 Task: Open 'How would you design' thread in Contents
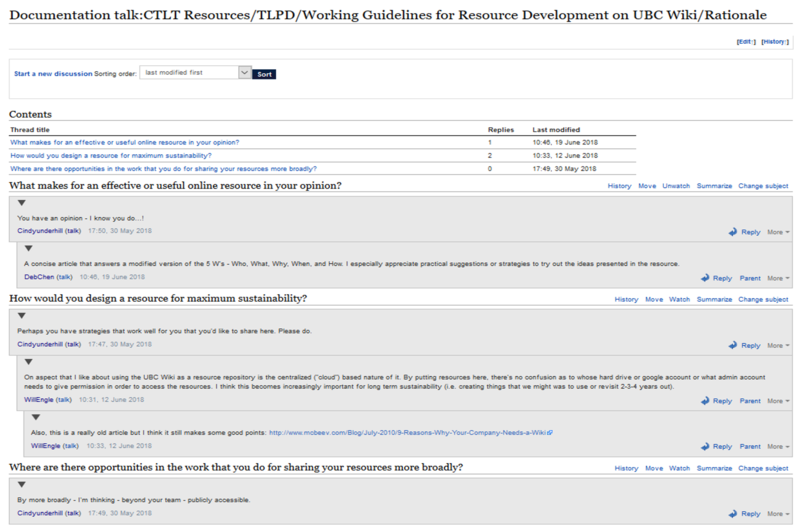(111, 155)
